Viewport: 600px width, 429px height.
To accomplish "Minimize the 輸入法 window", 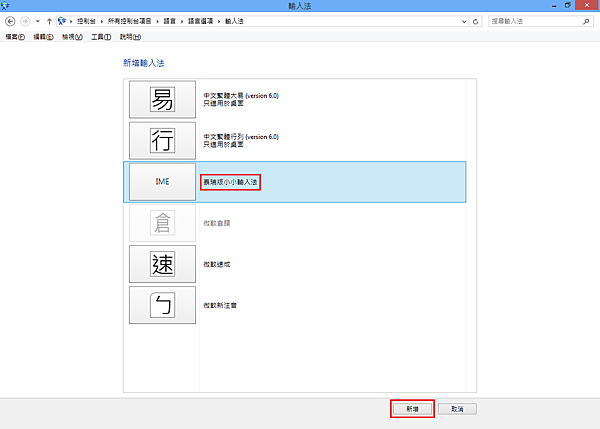I will point(554,5).
